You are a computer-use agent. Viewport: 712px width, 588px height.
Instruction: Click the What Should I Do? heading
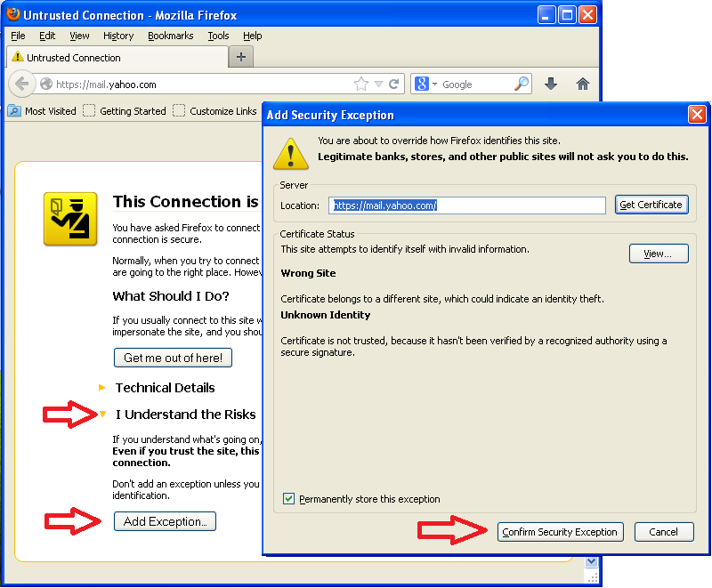pos(171,296)
